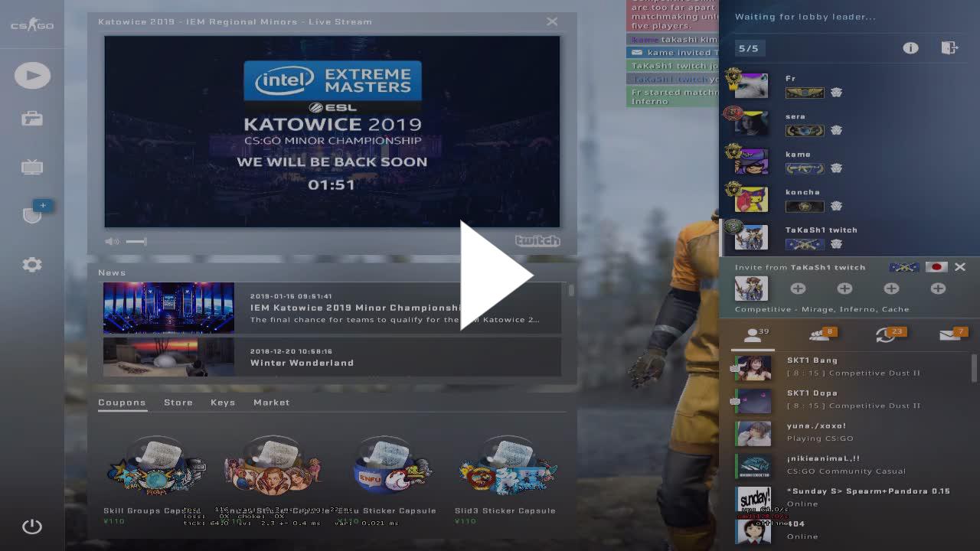
Task: Click the medal icon next to sera's rank
Action: tap(836, 131)
